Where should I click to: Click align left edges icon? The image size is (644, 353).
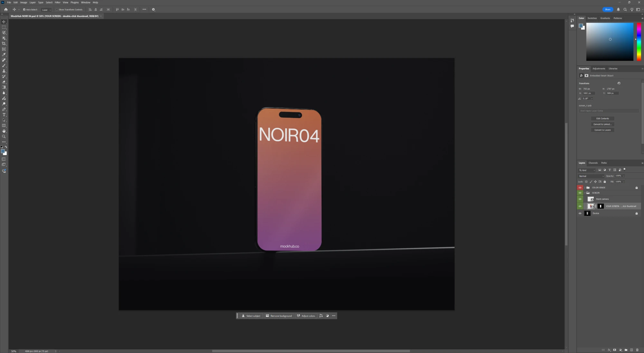[x=90, y=9]
